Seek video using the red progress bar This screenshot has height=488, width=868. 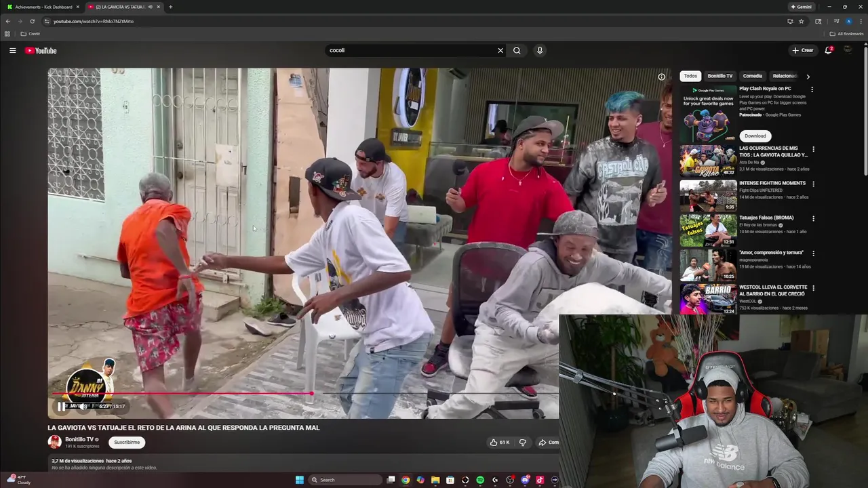[x=182, y=393]
